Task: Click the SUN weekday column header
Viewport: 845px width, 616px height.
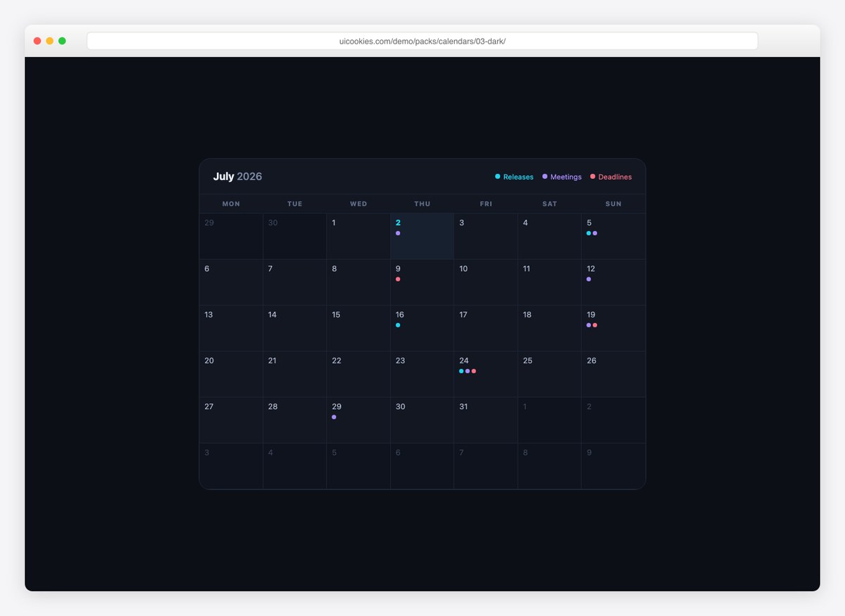Action: 613,203
